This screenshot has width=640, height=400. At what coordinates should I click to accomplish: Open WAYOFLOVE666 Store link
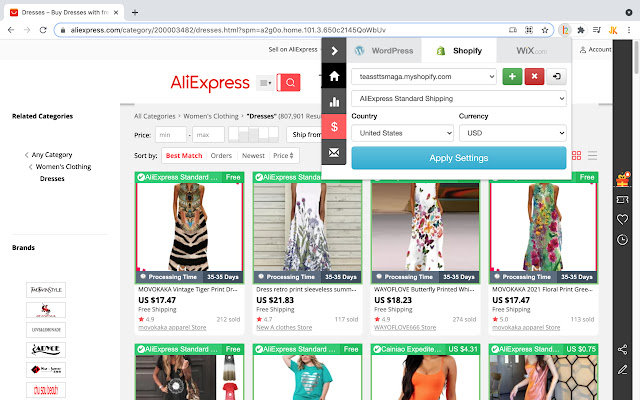click(x=405, y=327)
